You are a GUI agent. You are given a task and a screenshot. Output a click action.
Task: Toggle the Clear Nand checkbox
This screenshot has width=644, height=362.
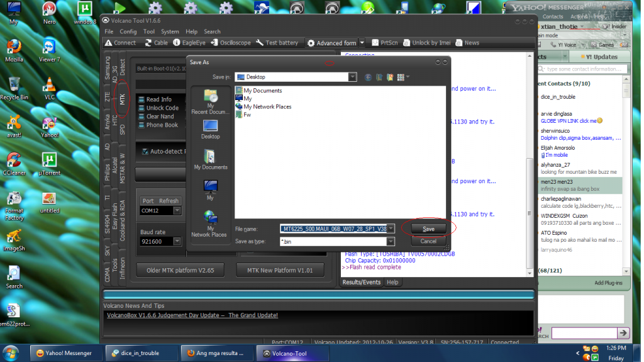(142, 116)
